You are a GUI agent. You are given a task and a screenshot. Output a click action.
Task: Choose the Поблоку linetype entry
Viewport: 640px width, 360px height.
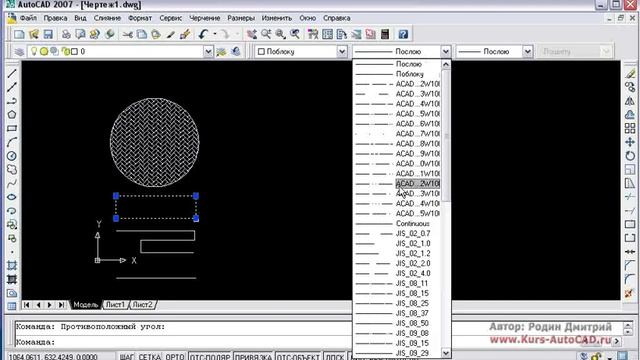396,74
